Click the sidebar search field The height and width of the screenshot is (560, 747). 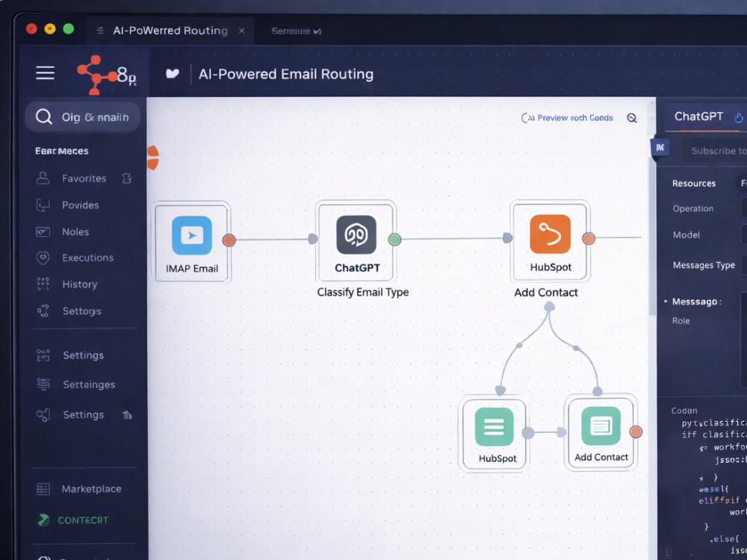[82, 117]
